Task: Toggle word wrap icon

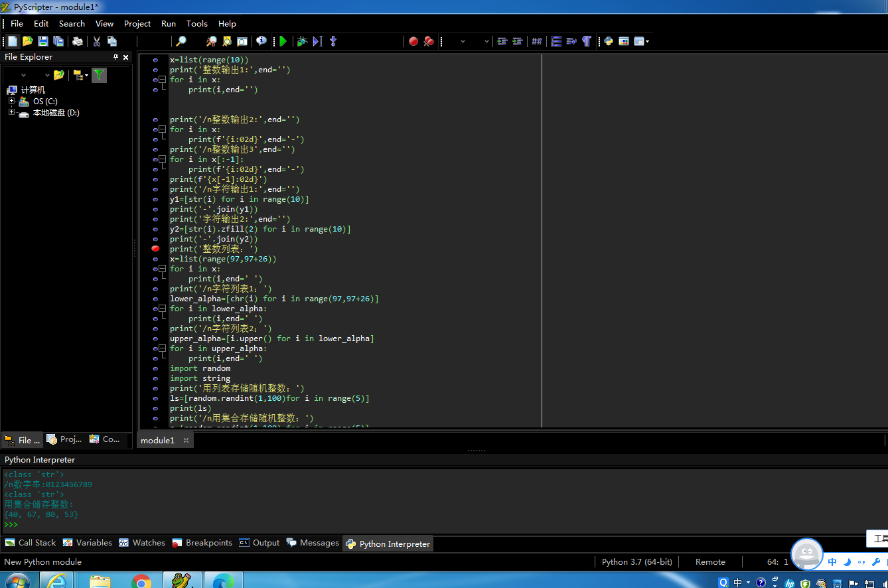Action: click(571, 41)
